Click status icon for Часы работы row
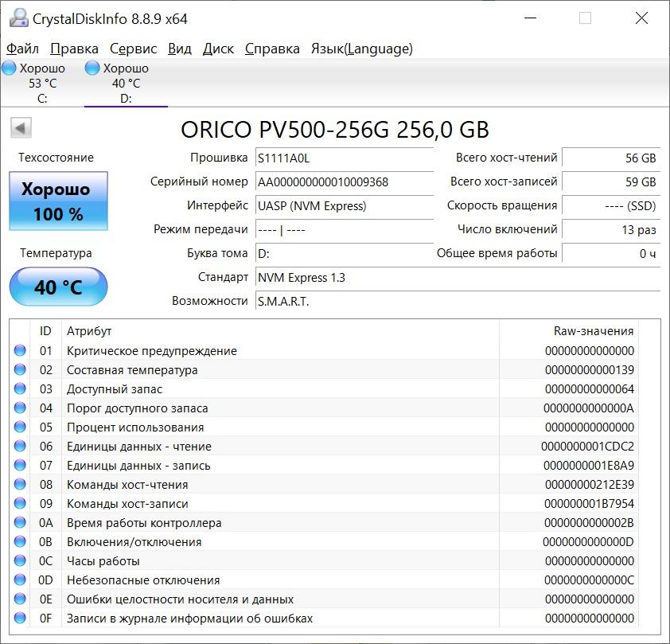 coord(20,560)
